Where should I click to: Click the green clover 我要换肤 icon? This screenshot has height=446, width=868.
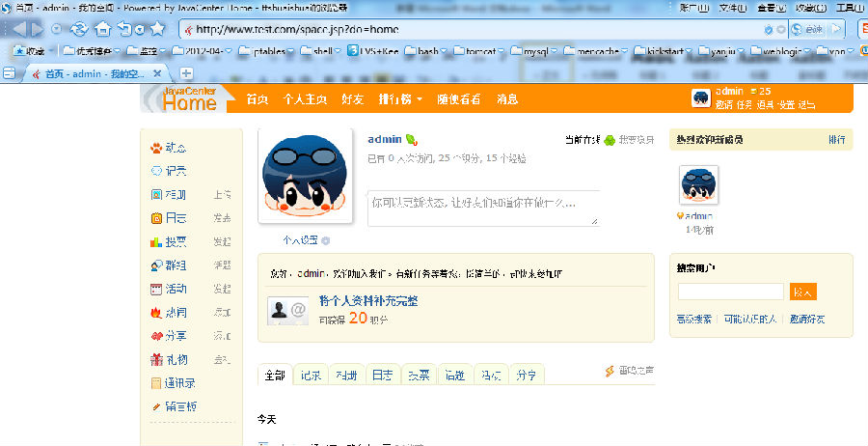pyautogui.click(x=610, y=140)
